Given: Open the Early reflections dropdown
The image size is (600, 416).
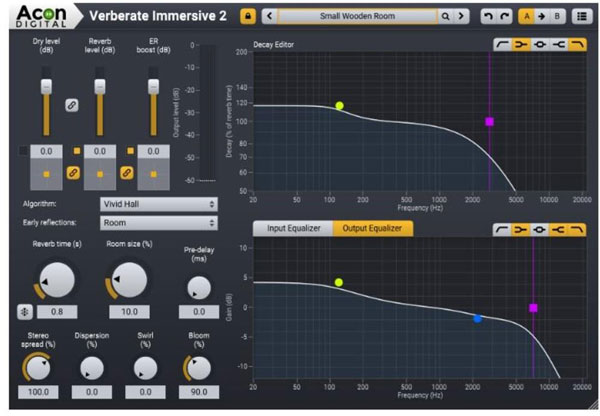Looking at the screenshot, I should [x=159, y=223].
